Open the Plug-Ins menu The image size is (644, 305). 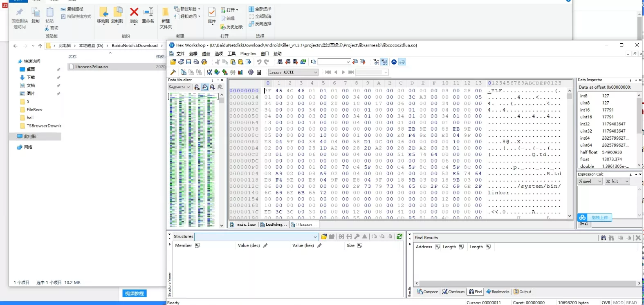coord(248,53)
